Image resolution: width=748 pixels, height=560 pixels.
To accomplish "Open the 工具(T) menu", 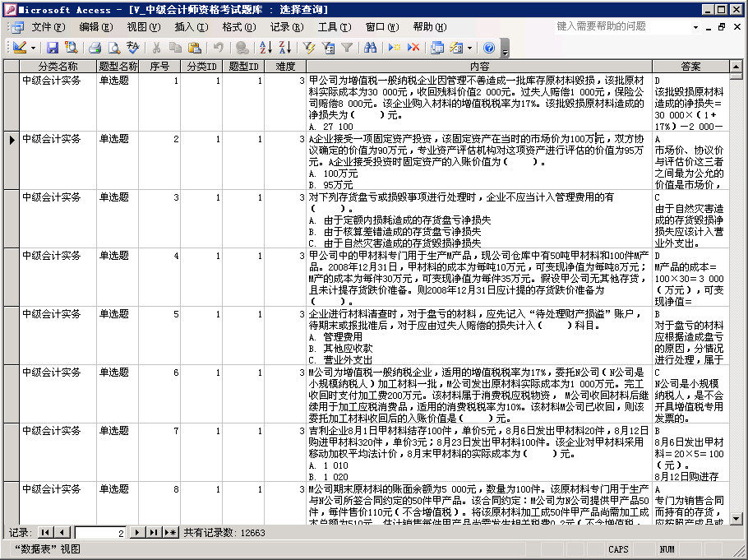I will pos(335,27).
